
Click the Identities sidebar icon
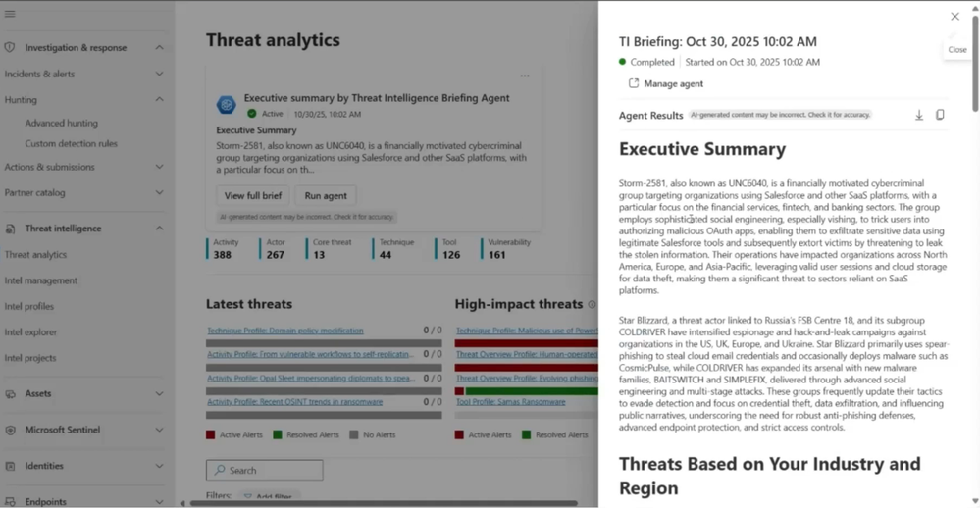point(10,466)
